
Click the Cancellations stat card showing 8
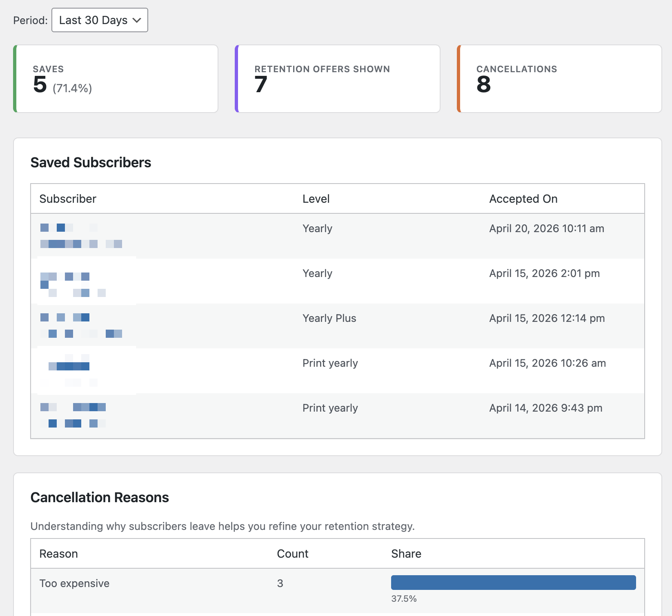tap(559, 79)
